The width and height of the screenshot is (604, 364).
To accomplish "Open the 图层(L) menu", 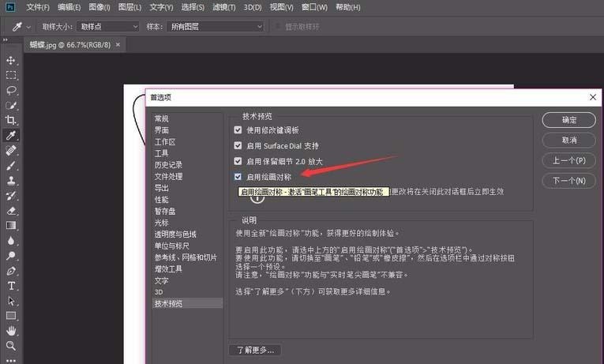I will pos(129,7).
